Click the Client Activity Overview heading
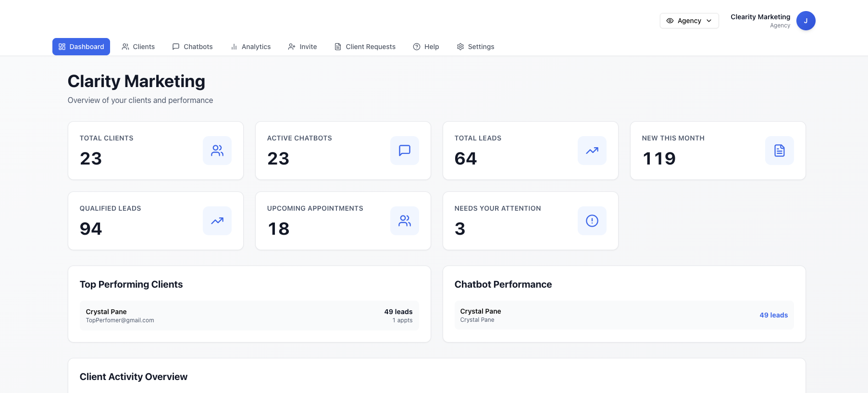 point(134,377)
